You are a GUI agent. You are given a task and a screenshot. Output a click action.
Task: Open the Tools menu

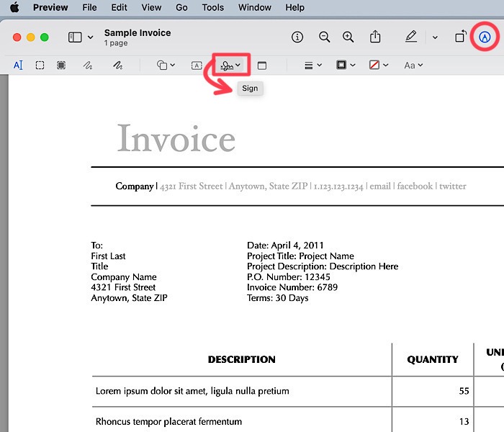coord(212,7)
